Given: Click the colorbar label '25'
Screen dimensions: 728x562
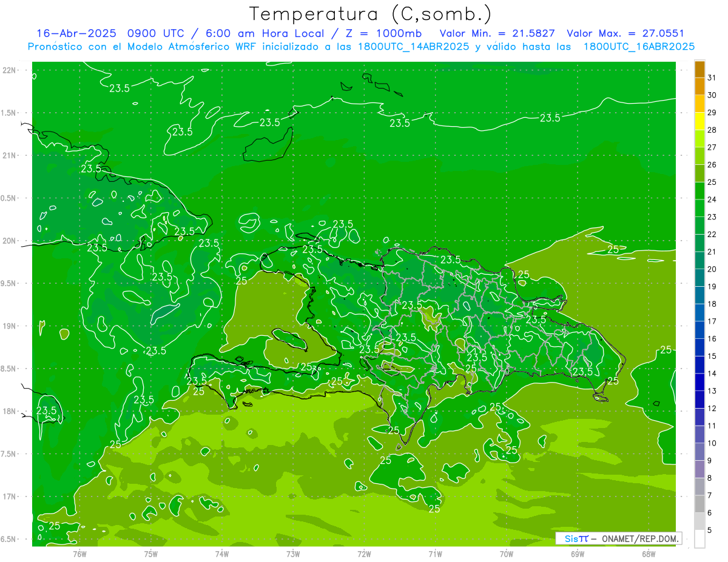Looking at the screenshot, I should coord(712,182).
